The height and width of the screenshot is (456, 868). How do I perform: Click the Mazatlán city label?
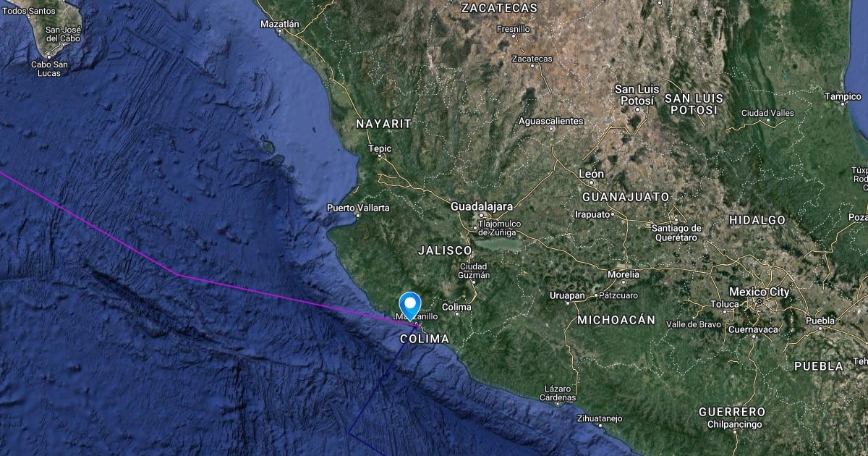(279, 24)
